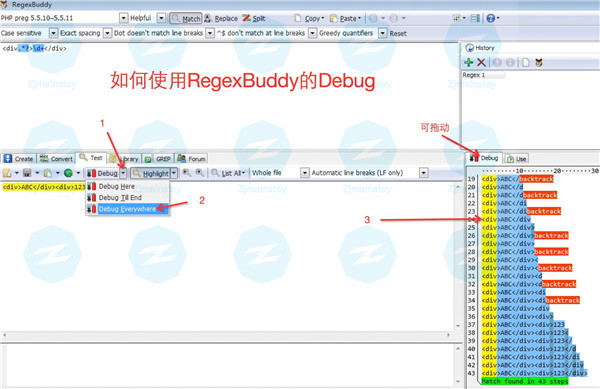Open the preferences panel icon
This screenshot has height=389, width=600.
pyautogui.click(x=475, y=18)
